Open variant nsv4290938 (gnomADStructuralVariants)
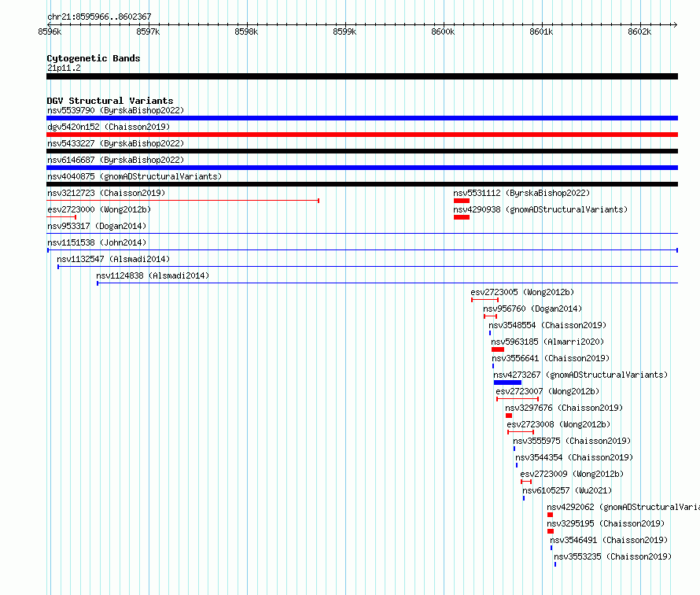This screenshot has height=595, width=700. pyautogui.click(x=540, y=209)
